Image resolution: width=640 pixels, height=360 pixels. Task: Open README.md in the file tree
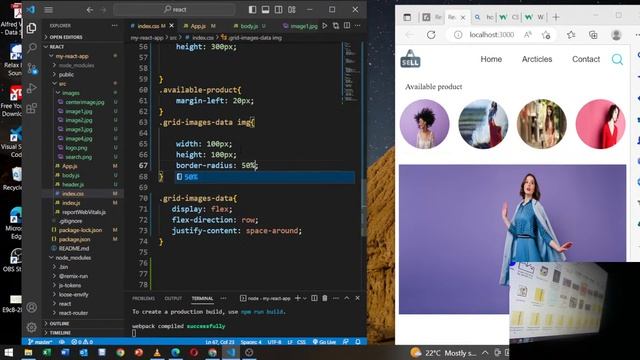coord(73,248)
